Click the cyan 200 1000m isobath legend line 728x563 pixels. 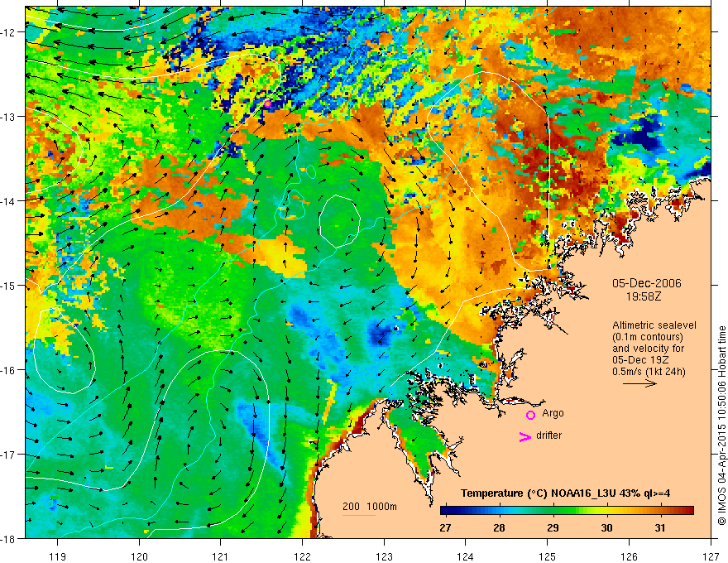(x=359, y=515)
